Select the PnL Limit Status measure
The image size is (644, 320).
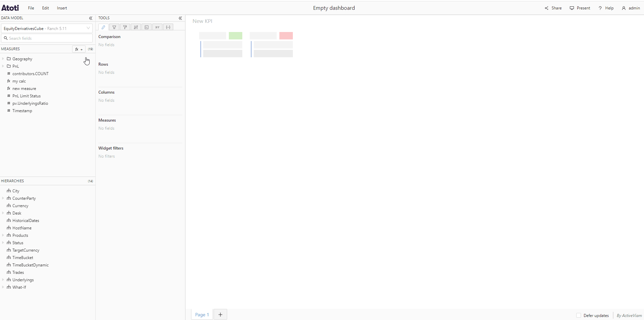pos(27,96)
